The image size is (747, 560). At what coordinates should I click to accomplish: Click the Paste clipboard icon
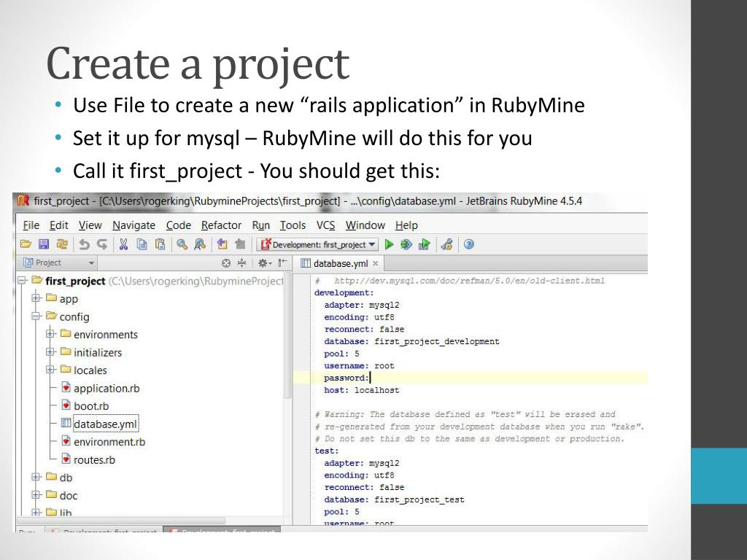click(160, 244)
